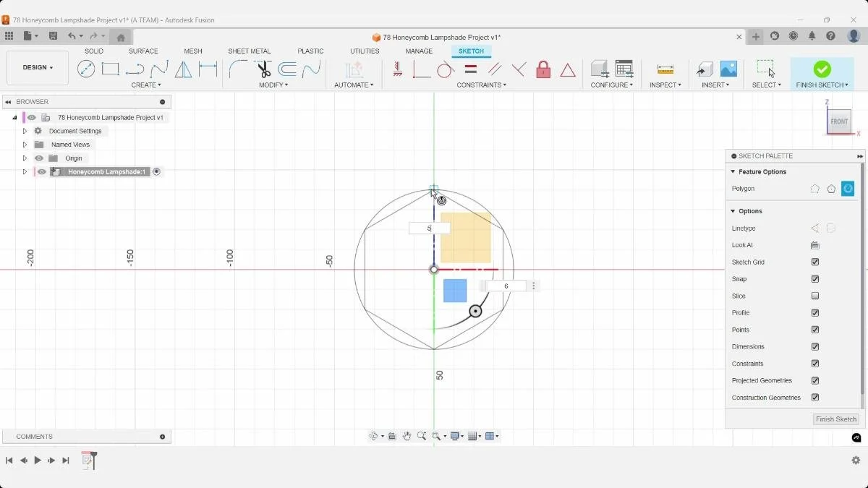The height and width of the screenshot is (488, 868).
Task: Toggle the Construction Geometries checkbox
Action: point(815,398)
